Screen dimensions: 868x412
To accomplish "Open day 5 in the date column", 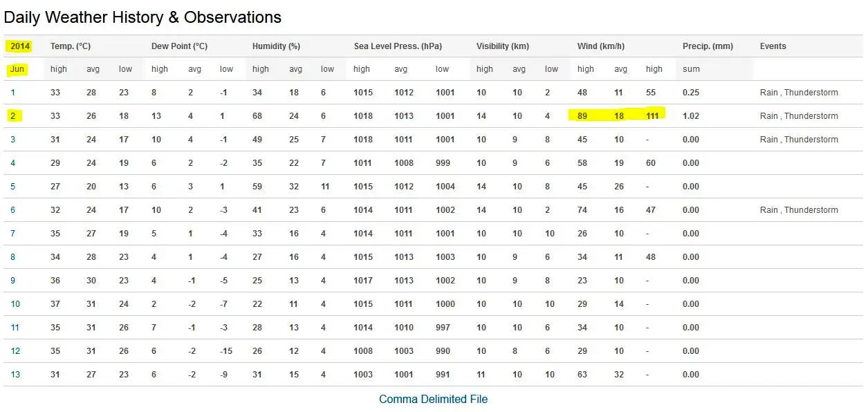I will pyautogui.click(x=13, y=187).
